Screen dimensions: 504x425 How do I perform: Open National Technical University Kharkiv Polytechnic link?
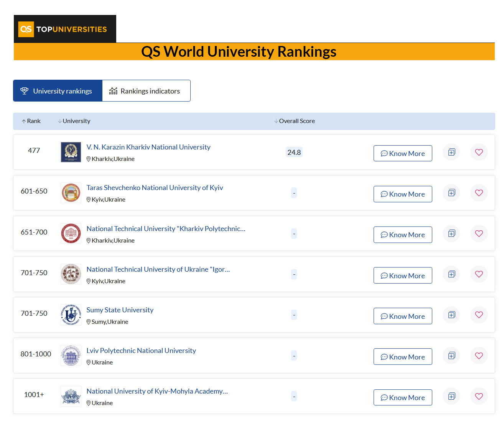166,229
